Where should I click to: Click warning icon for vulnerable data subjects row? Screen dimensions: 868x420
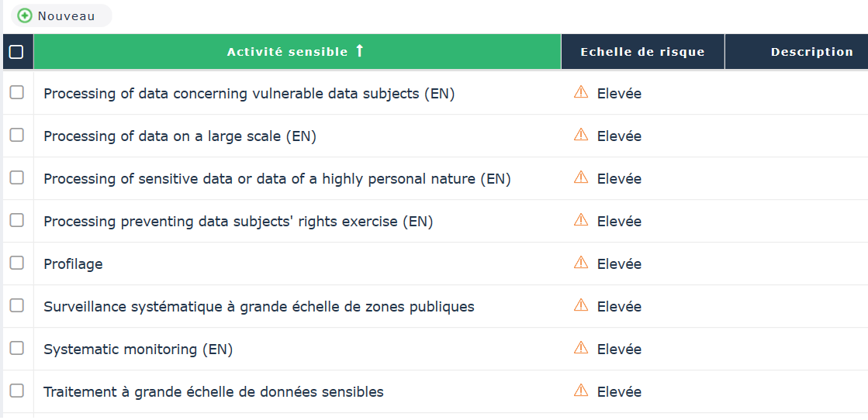pos(581,92)
